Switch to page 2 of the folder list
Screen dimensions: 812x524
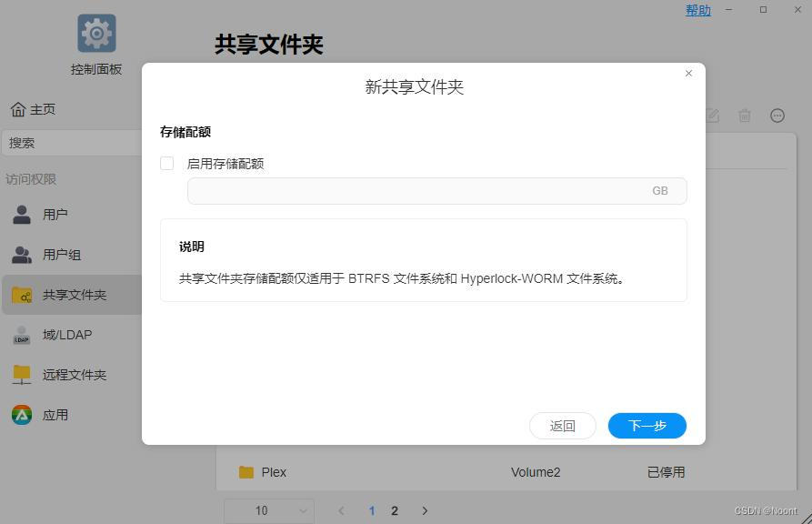pos(394,510)
